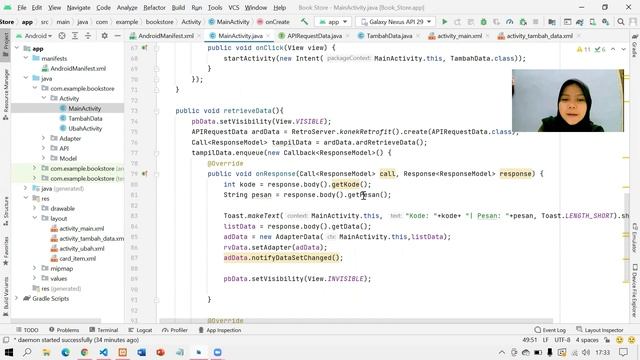The width and height of the screenshot is (640, 360).
Task: Open Visual Studio Code from taskbar
Action: [x=103, y=352]
